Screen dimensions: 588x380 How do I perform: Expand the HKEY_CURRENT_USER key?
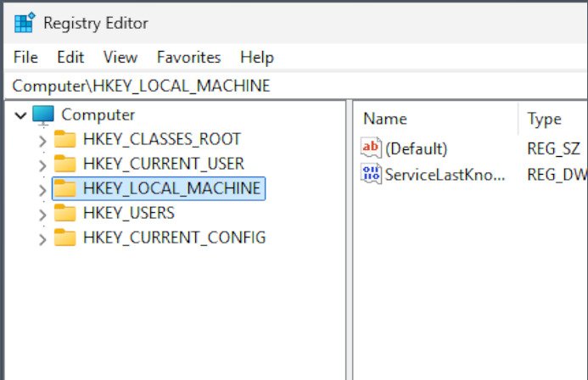click(42, 165)
